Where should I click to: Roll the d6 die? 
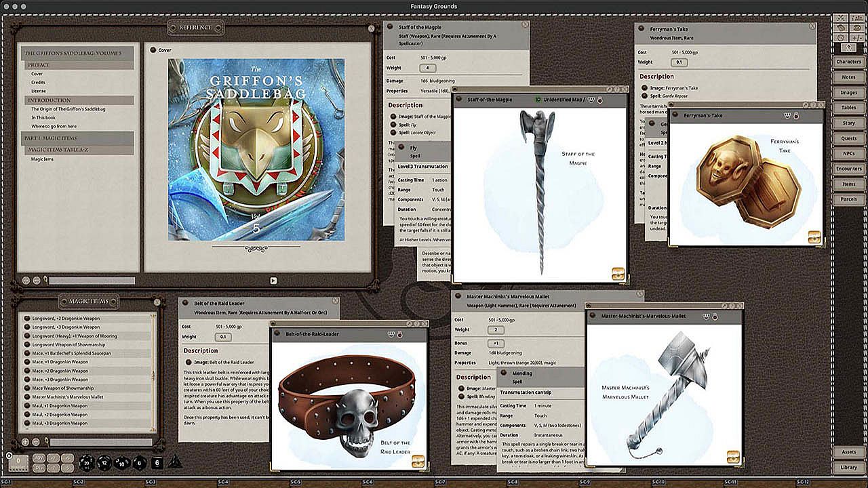(156, 463)
